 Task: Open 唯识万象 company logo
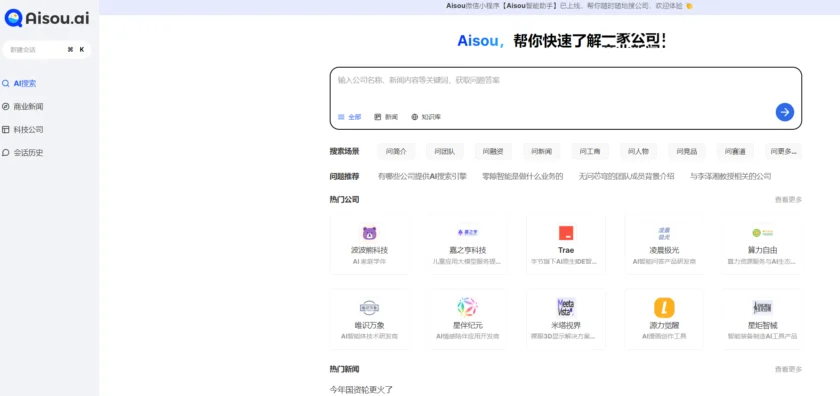point(370,308)
